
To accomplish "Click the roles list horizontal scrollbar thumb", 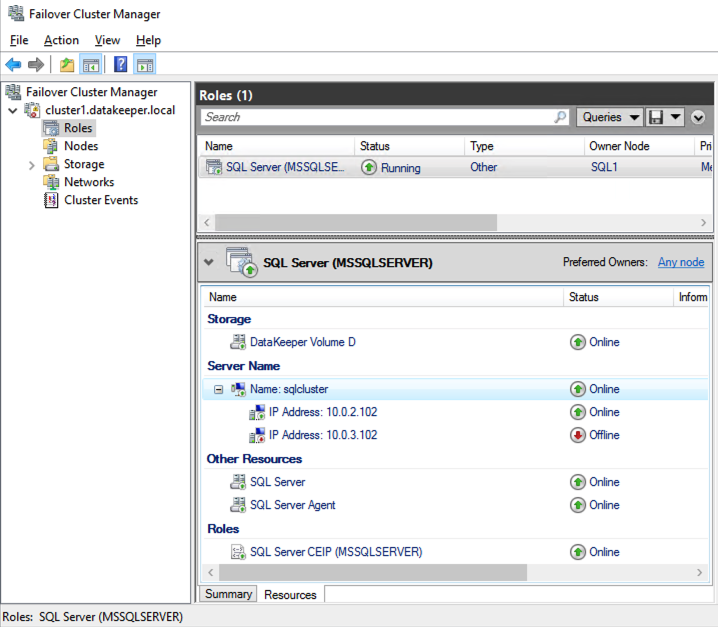I will (356, 223).
